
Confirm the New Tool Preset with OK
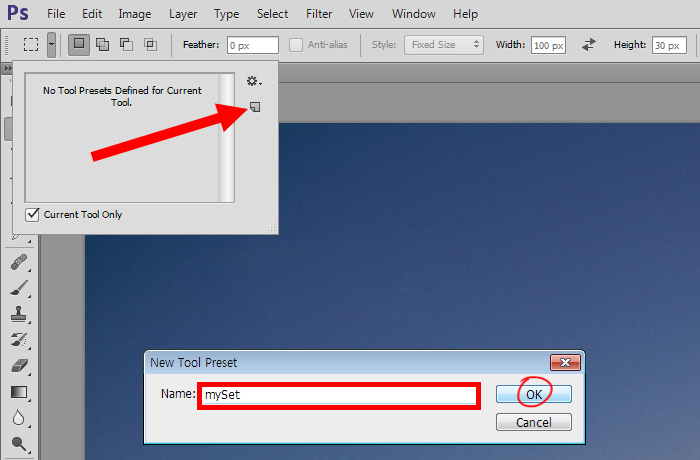[x=534, y=394]
